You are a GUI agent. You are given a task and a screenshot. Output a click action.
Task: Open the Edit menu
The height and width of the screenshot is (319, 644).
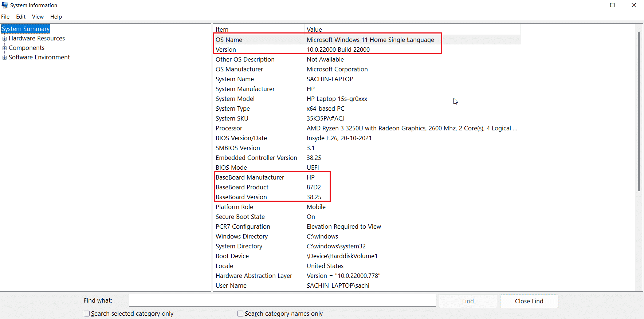click(x=21, y=17)
